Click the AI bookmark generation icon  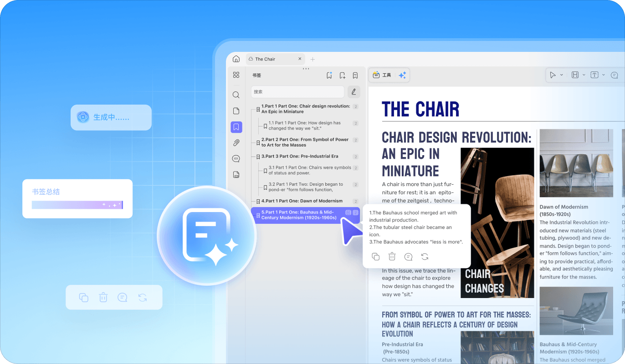[x=329, y=76]
